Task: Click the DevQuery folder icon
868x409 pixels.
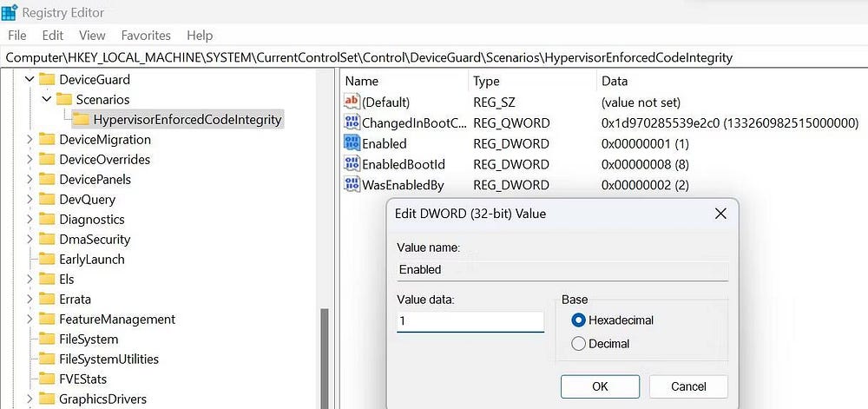Action: tap(47, 199)
